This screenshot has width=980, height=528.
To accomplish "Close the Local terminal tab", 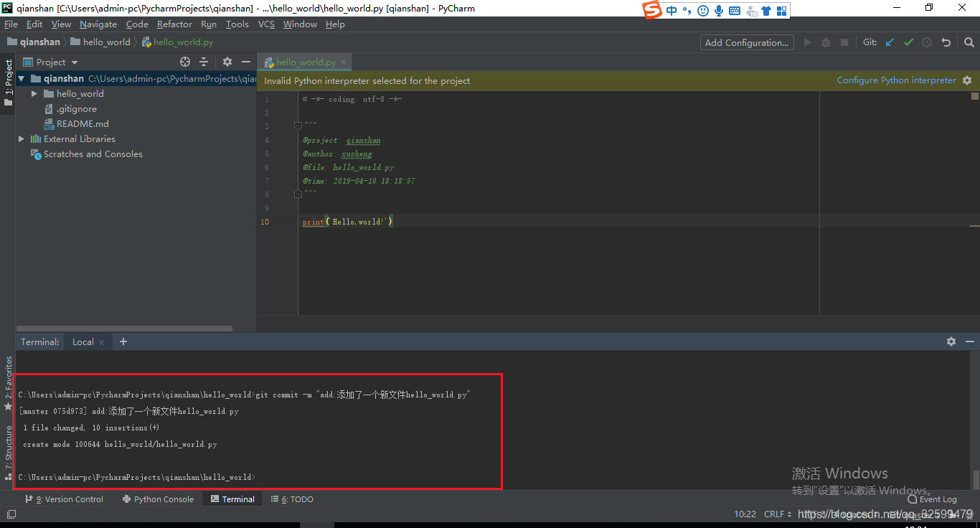I will 102,342.
